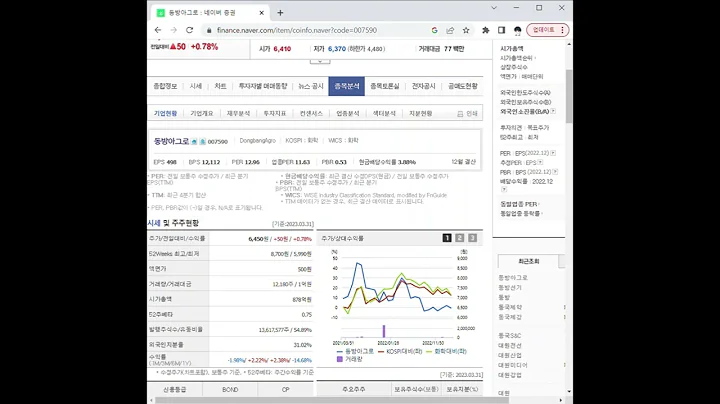Select the 지분현황 sub-tab
720x404 pixels.
421,113
